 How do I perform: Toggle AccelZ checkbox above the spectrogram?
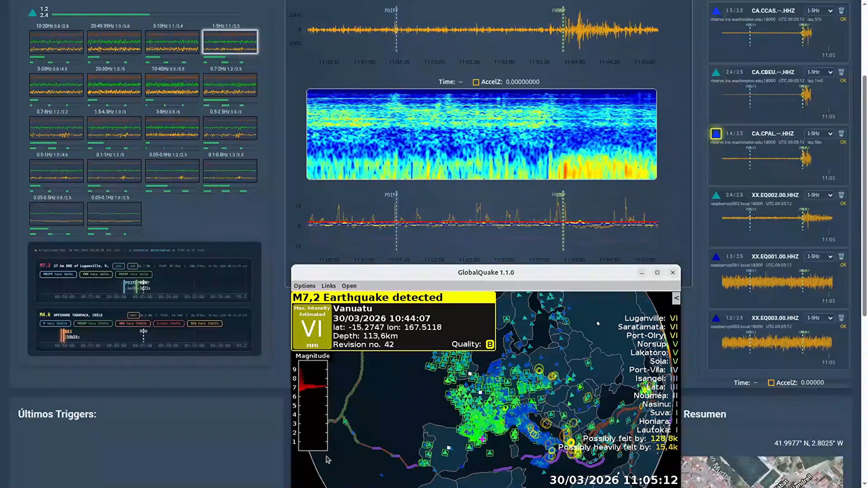pos(476,82)
